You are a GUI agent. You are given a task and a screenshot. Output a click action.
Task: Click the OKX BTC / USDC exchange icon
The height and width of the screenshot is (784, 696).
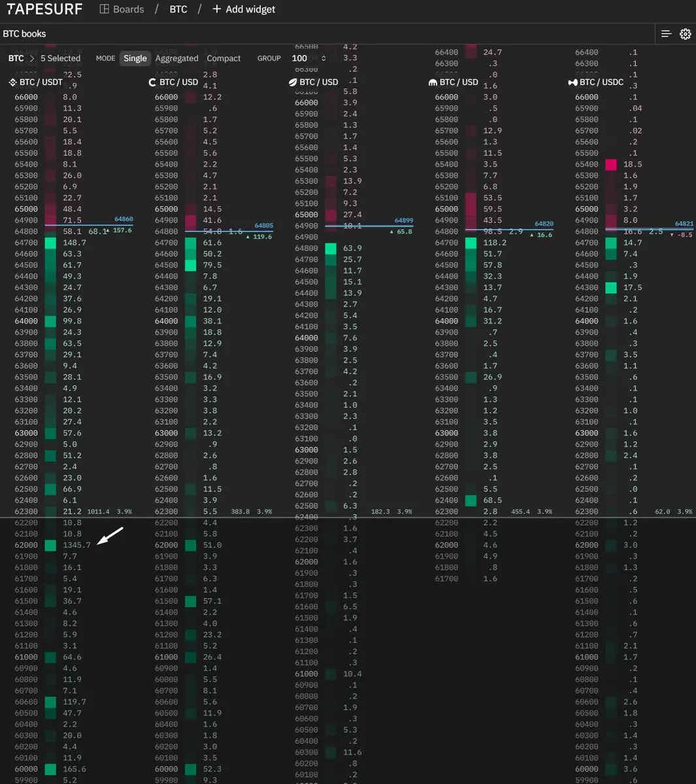[572, 82]
